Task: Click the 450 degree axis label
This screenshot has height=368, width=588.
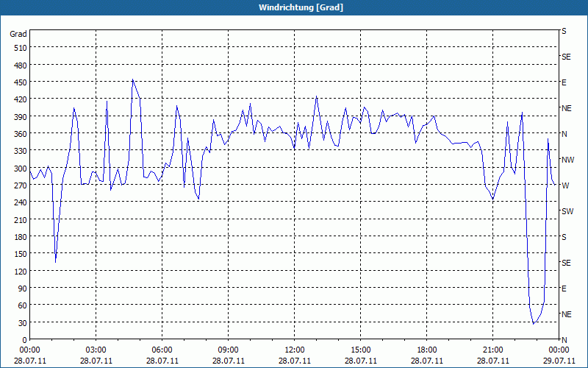Action: pyautogui.click(x=21, y=82)
